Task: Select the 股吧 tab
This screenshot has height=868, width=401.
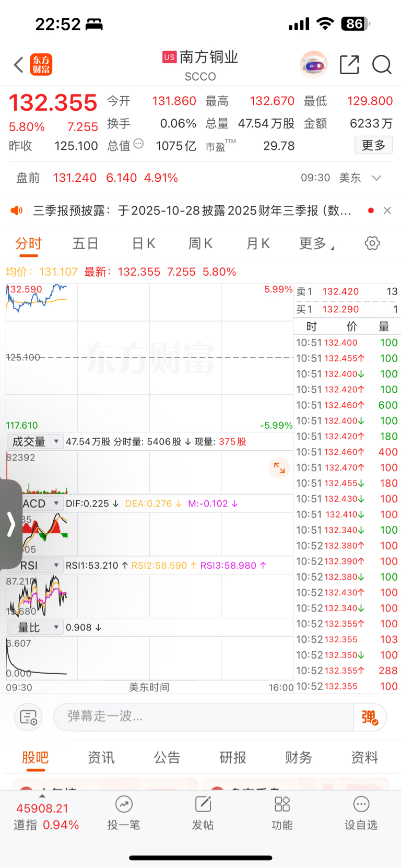Action: (36, 758)
